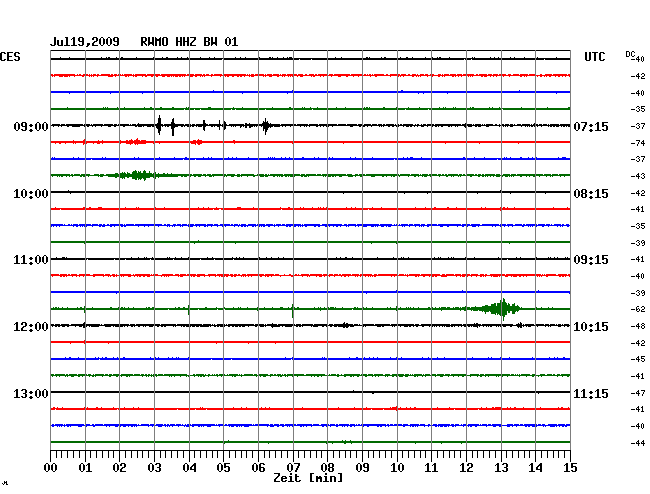
Task: Click the DC offset value "-44"
Action: [638, 443]
